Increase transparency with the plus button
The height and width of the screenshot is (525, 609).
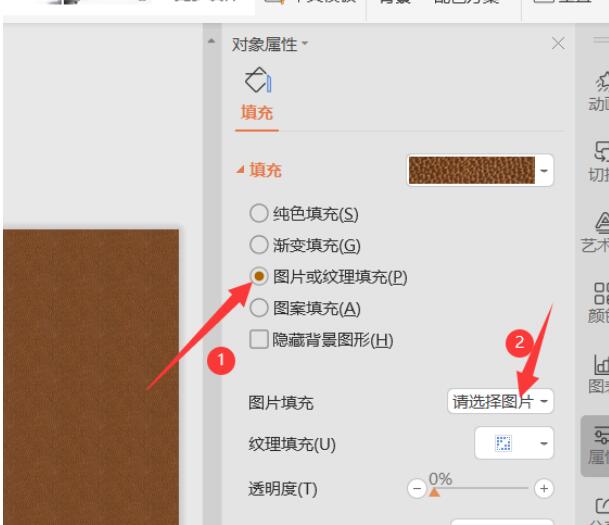[544, 488]
